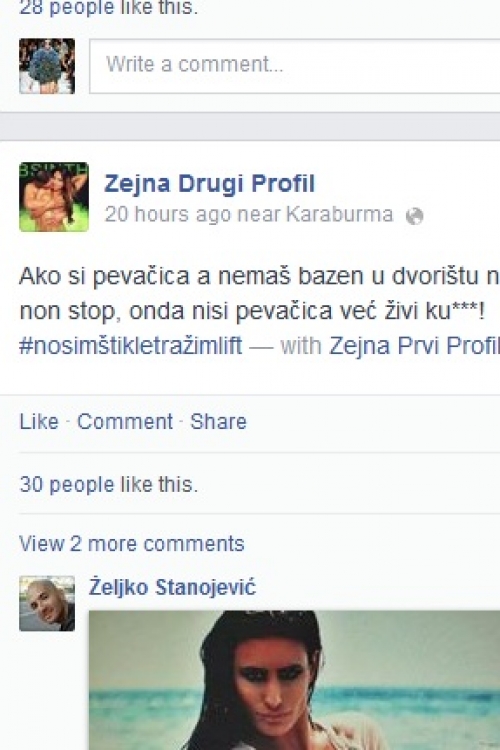
Task: Open Zejna Drugi Profil's avatar picture
Action: coord(54,197)
